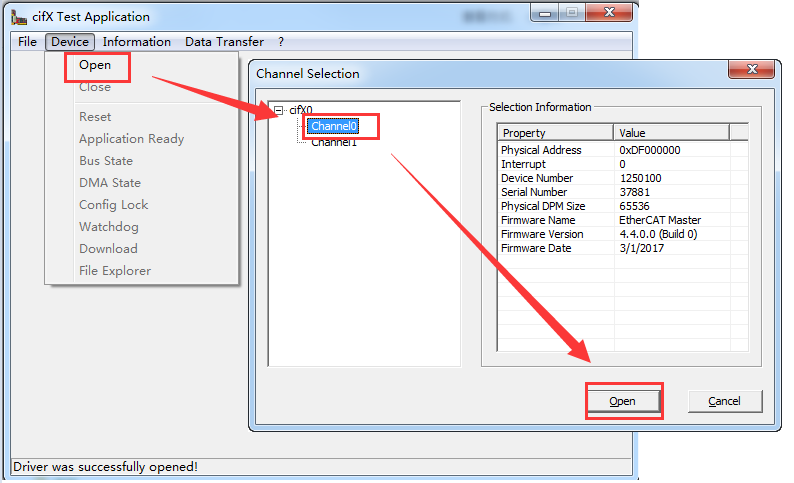Click the cifX Test Application title icon
Viewport: 794px width, 483px height.
19,17
